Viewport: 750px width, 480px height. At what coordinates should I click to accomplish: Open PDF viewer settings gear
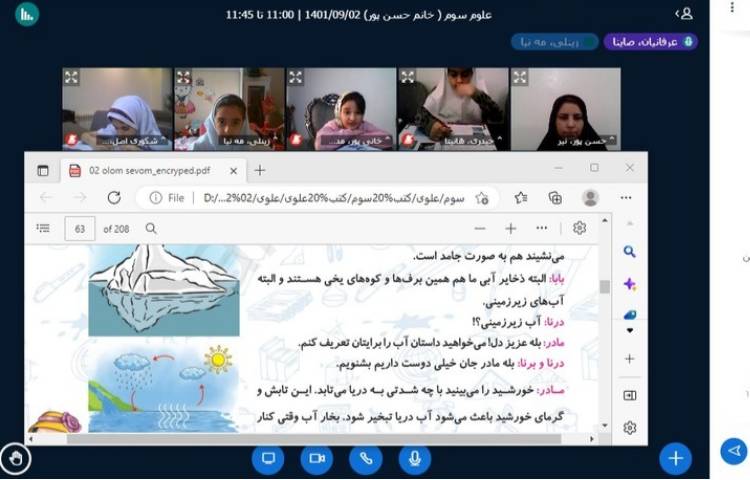pos(579,229)
